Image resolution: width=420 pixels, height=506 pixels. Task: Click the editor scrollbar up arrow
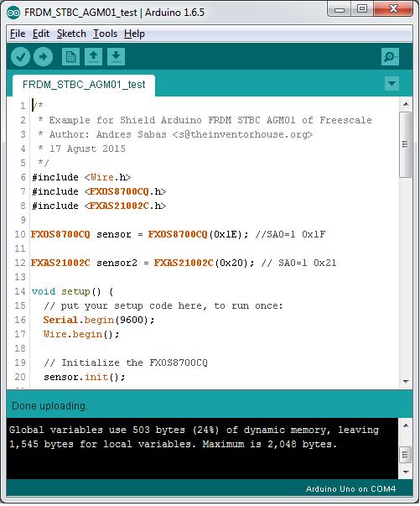tap(406, 104)
